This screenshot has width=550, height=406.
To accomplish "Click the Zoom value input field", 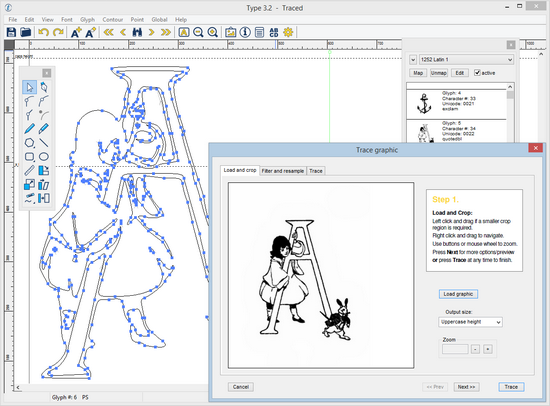I will 455,349.
